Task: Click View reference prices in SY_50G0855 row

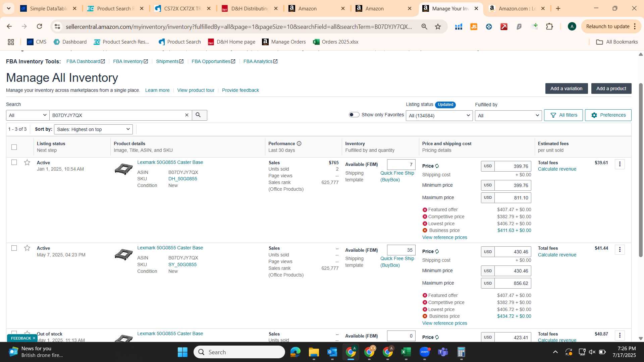Action: tap(444, 323)
